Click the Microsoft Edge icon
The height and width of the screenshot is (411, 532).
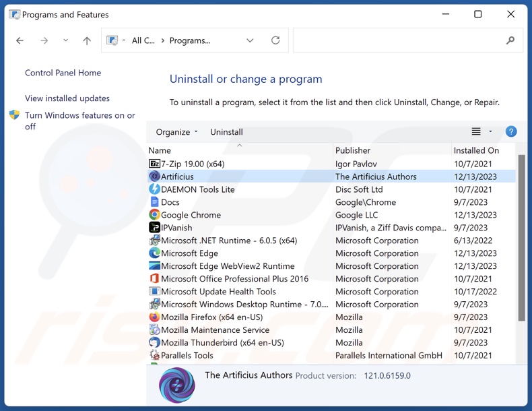pos(154,253)
